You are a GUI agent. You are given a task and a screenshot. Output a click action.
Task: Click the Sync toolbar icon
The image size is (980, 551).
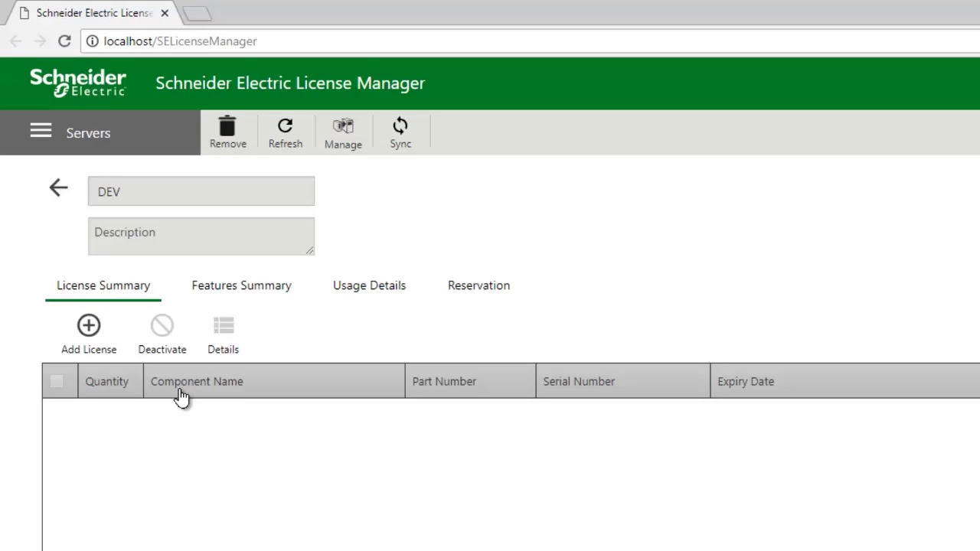click(x=400, y=126)
